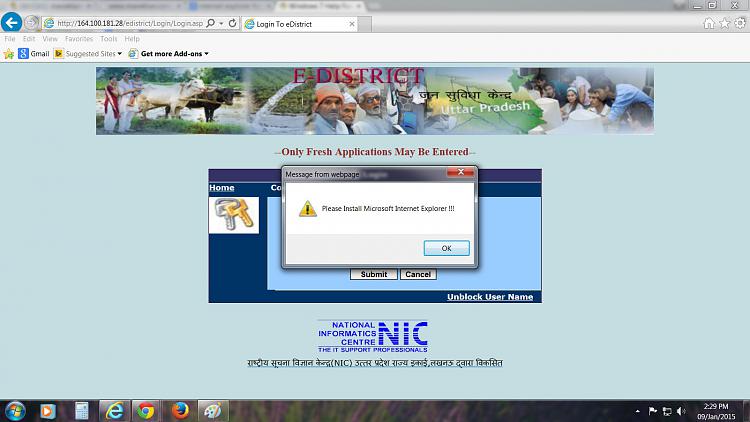The image size is (750, 422).
Task: Switch to Internet Explorer taskbar icon
Action: pos(114,411)
